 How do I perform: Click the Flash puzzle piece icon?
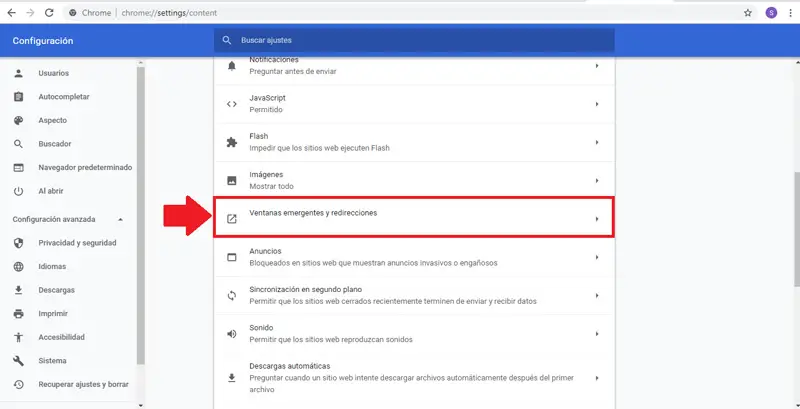pyautogui.click(x=232, y=142)
